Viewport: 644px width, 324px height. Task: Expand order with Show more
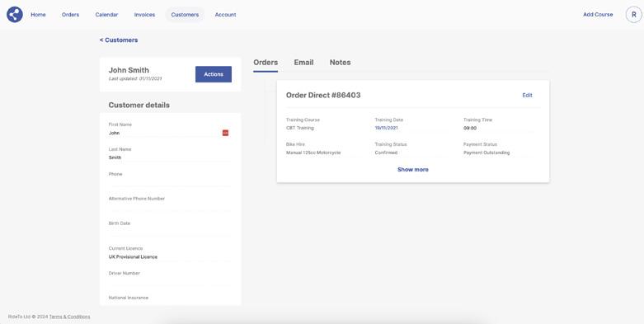point(413,170)
